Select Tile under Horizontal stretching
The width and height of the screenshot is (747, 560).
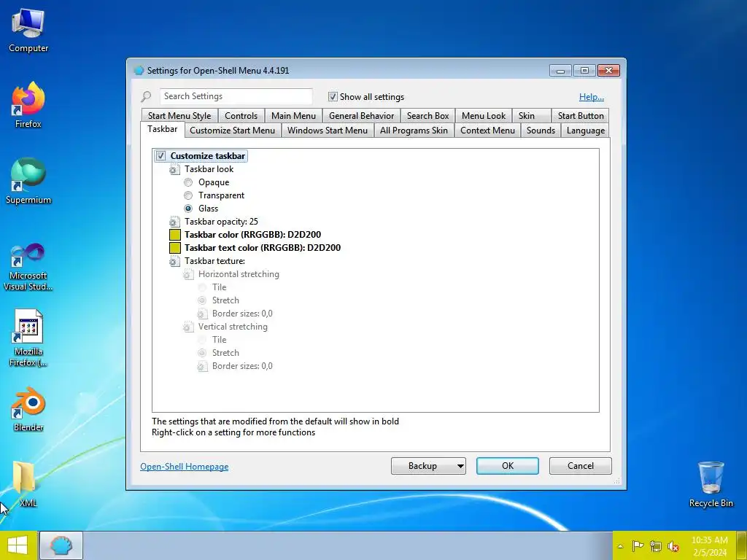pos(202,287)
